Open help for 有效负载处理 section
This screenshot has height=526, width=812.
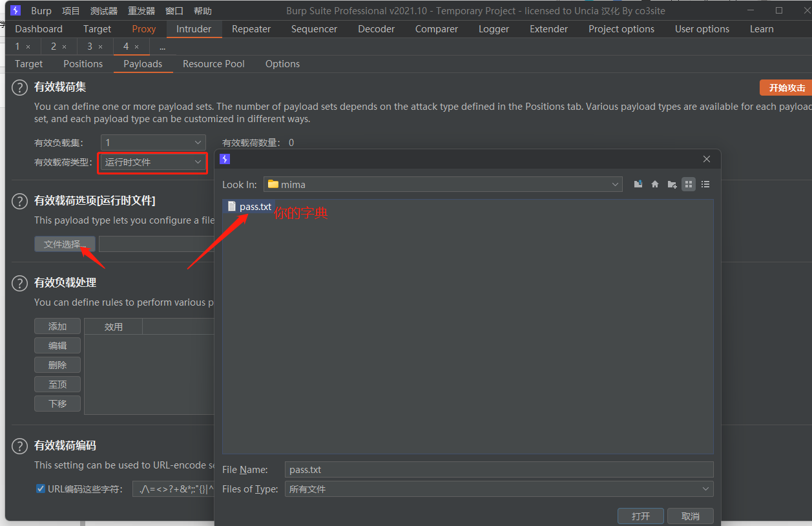click(20, 283)
